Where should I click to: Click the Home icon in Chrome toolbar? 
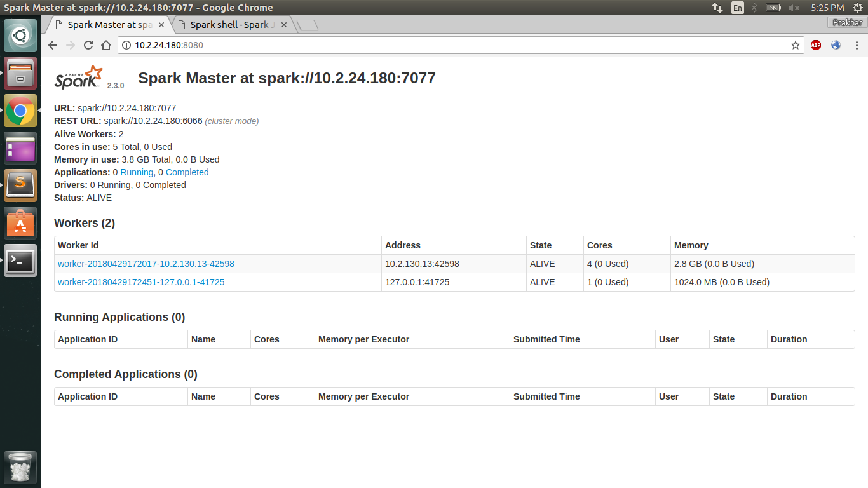pyautogui.click(x=106, y=45)
